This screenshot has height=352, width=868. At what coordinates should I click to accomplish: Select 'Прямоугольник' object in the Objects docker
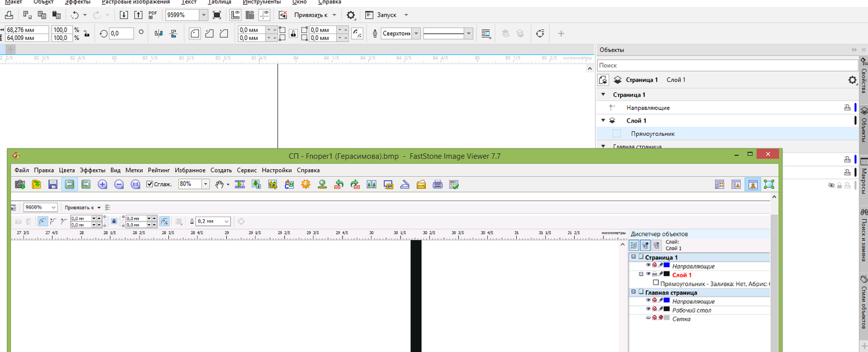pos(727,134)
